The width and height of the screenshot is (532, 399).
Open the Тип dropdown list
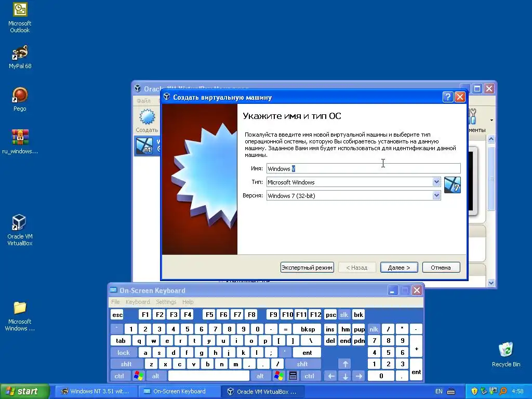[436, 182]
